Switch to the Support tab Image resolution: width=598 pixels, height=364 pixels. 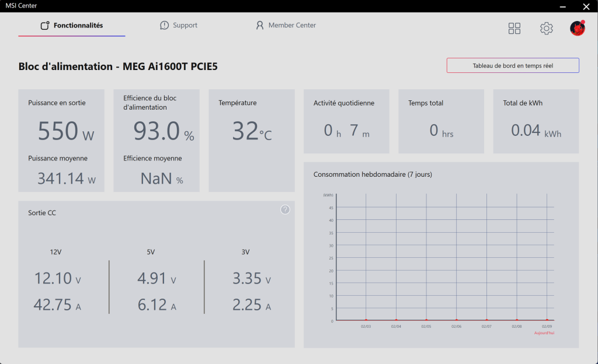[x=179, y=25]
